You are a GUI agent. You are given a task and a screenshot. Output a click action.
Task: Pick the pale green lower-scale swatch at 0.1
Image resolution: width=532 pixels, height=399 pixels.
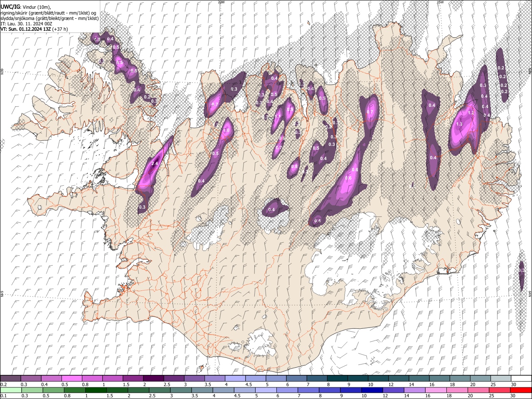[x=11, y=390]
